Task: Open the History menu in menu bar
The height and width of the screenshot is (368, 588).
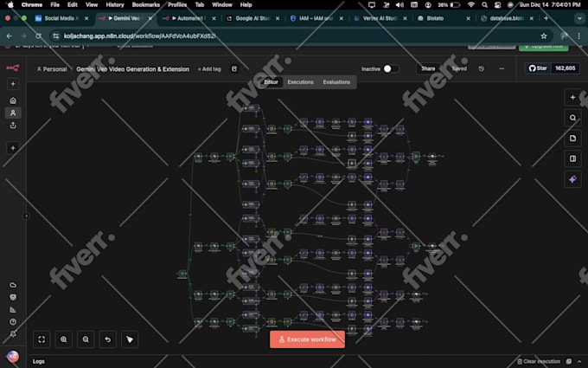Action: point(115,4)
